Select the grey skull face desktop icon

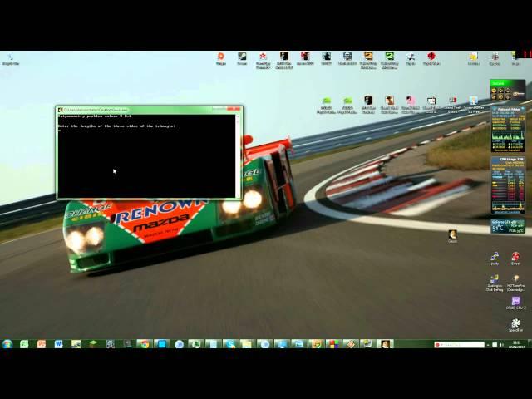pos(347,59)
